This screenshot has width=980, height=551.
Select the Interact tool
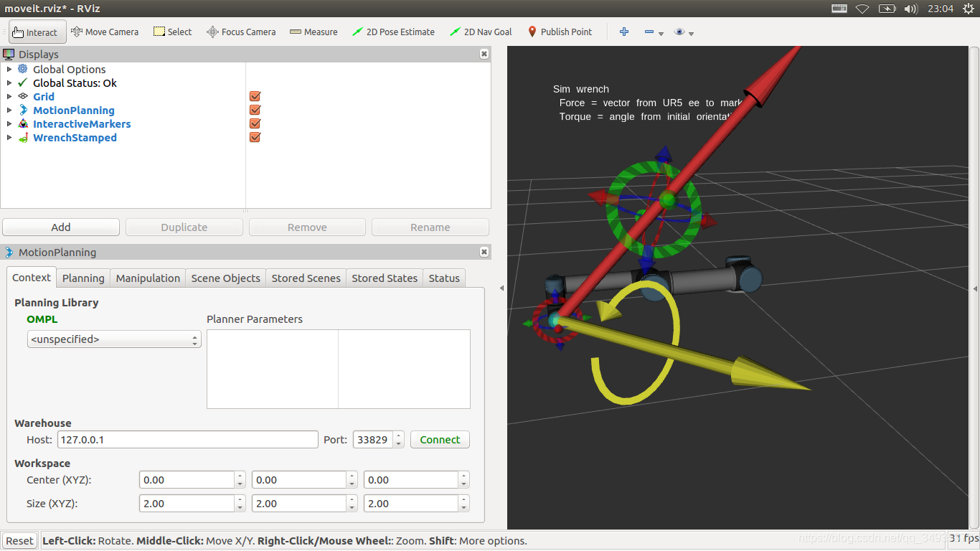[x=37, y=32]
